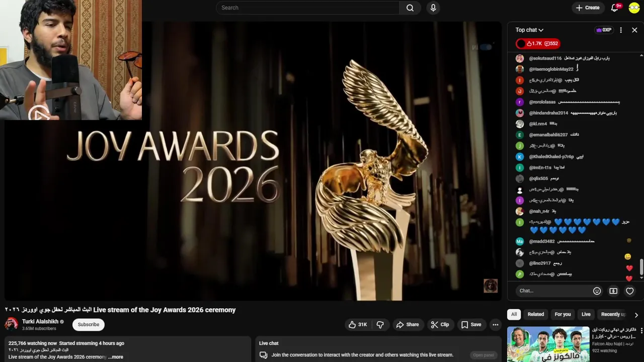This screenshot has width=644, height=362.
Task: Click the Open panel button
Action: 484,355
